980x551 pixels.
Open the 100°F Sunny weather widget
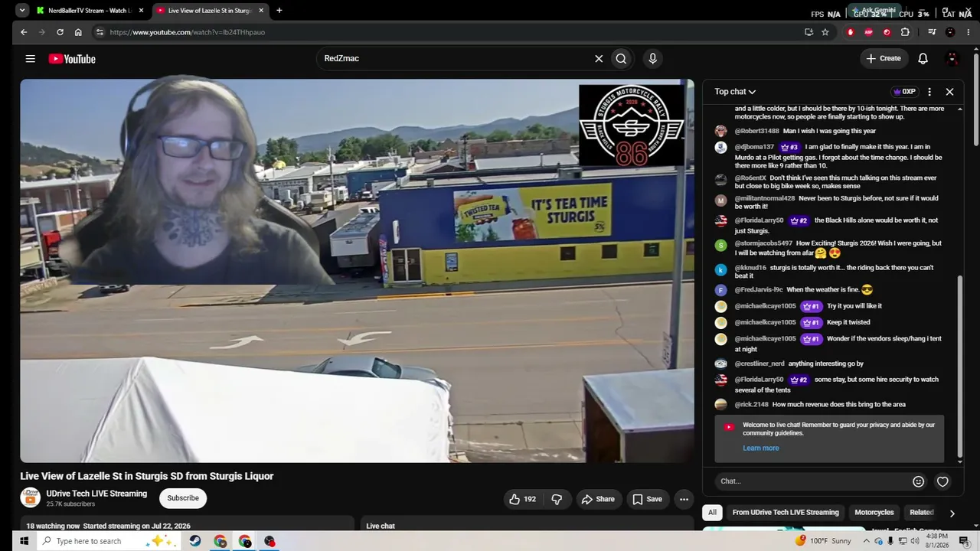point(823,541)
